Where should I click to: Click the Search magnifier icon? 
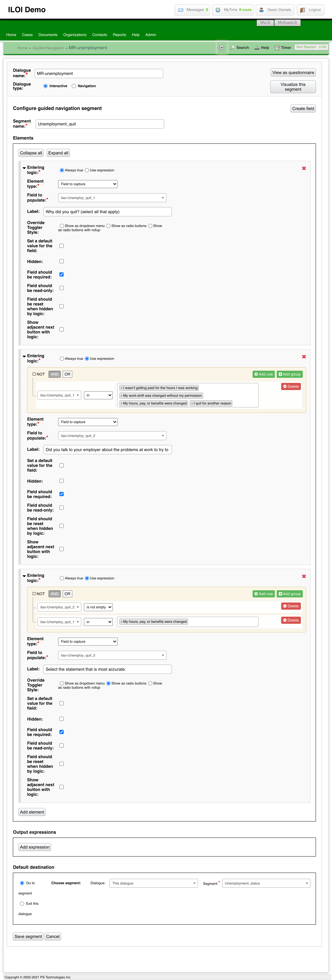(233, 48)
